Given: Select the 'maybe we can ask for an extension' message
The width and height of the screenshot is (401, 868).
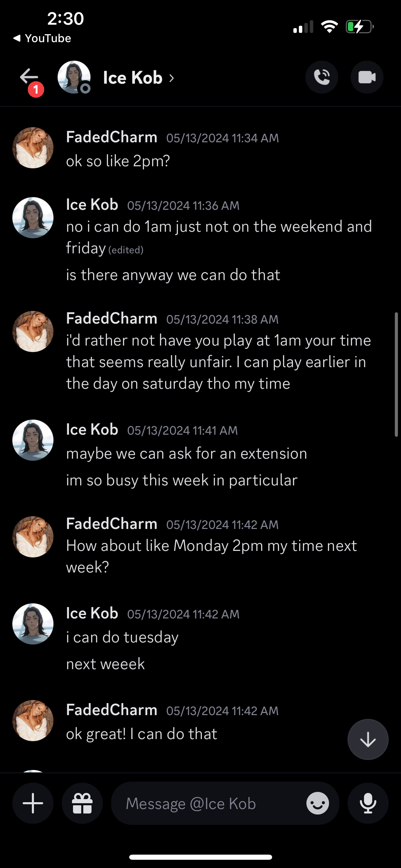Looking at the screenshot, I should [186, 454].
